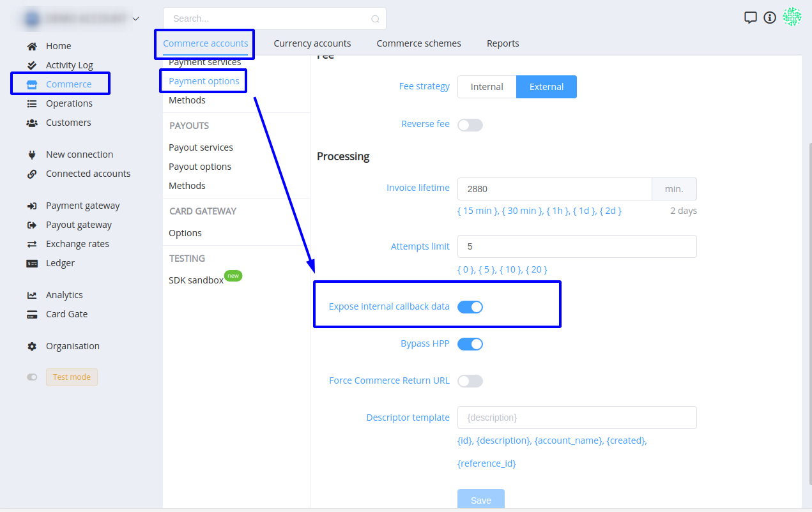Switch to Currency accounts tab

point(312,43)
